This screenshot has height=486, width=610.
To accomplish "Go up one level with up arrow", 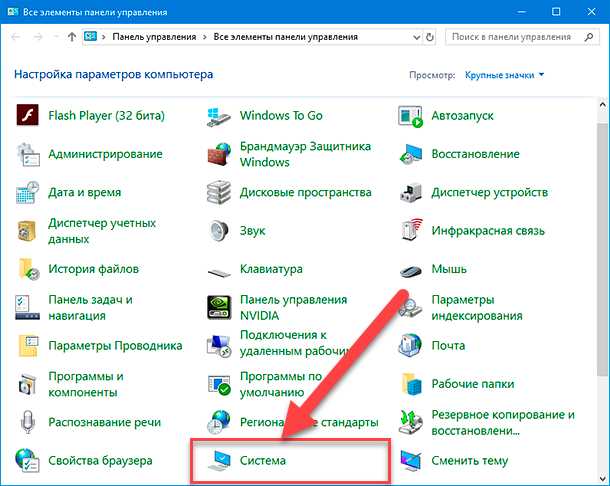I will [72, 37].
